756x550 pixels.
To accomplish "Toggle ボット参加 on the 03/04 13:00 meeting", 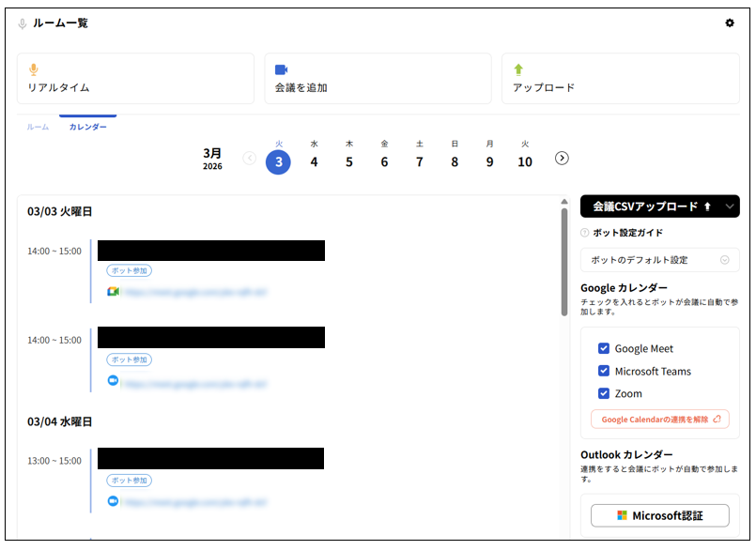I will 129,481.
